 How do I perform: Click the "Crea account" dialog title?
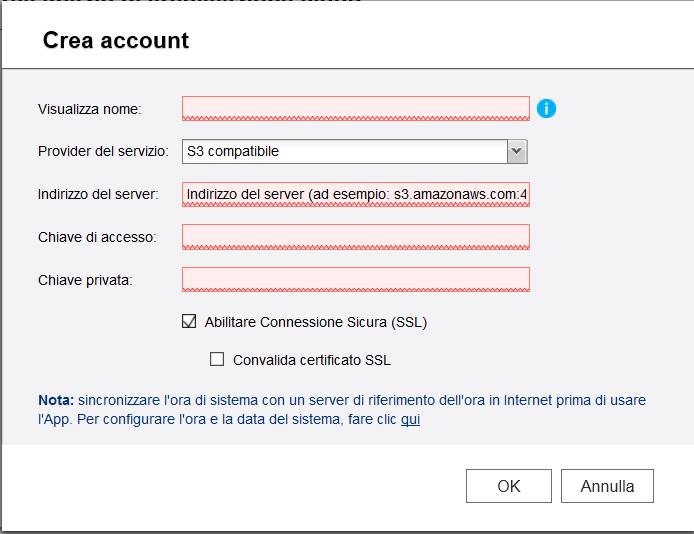coord(116,41)
